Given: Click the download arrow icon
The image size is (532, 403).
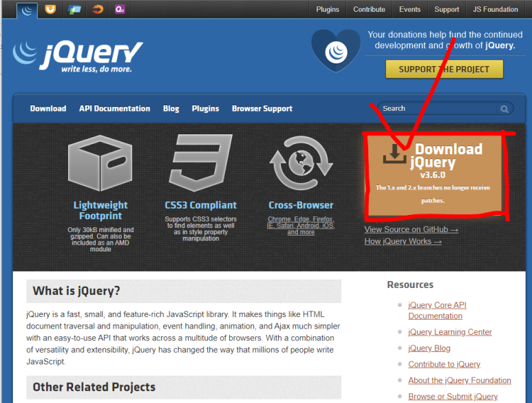Looking at the screenshot, I should tap(394, 154).
